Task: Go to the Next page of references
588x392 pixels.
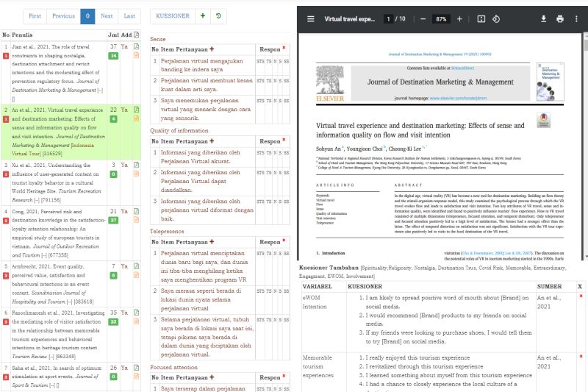Action: (x=107, y=15)
